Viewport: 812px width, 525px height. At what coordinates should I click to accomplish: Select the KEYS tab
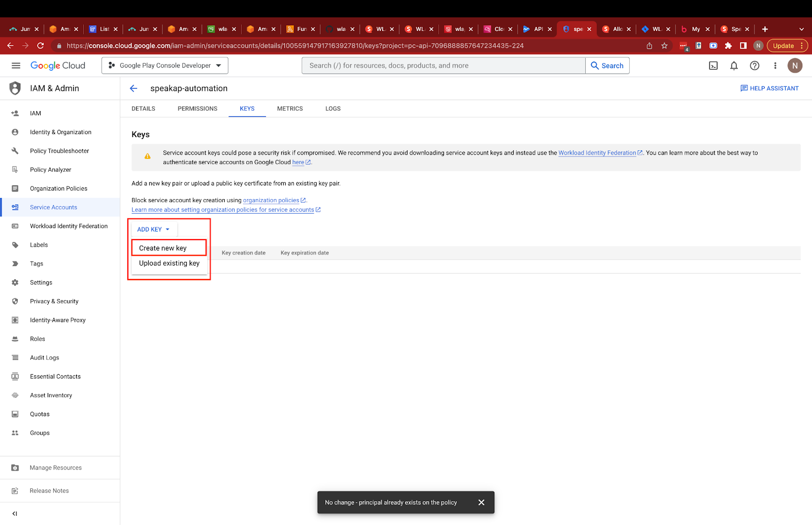point(247,109)
